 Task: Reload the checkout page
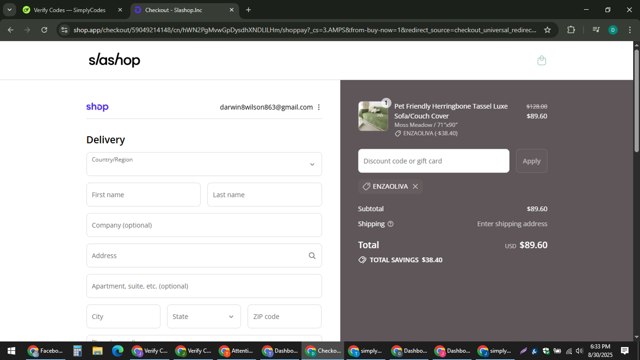click(x=44, y=30)
